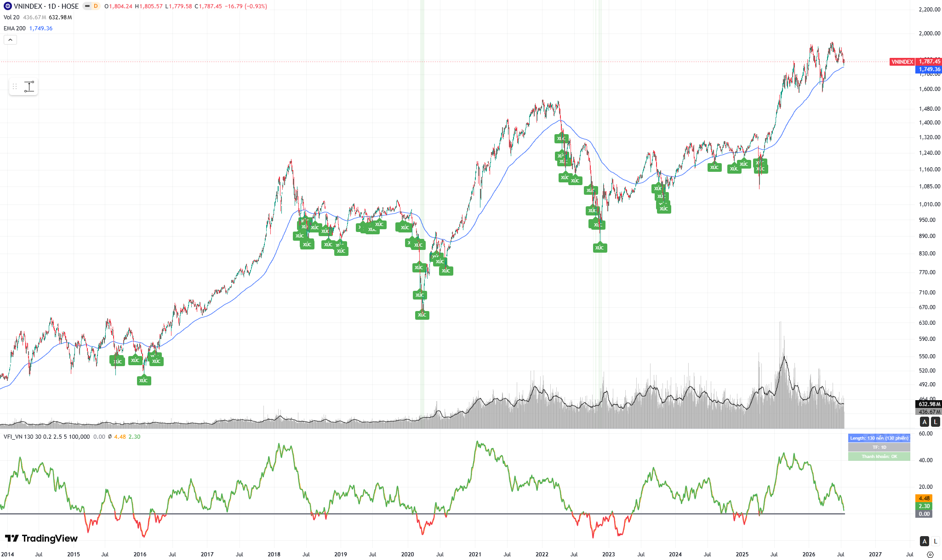Select the measure tool in floating toolbar
Image resolution: width=942 pixels, height=560 pixels.
pyautogui.click(x=29, y=86)
